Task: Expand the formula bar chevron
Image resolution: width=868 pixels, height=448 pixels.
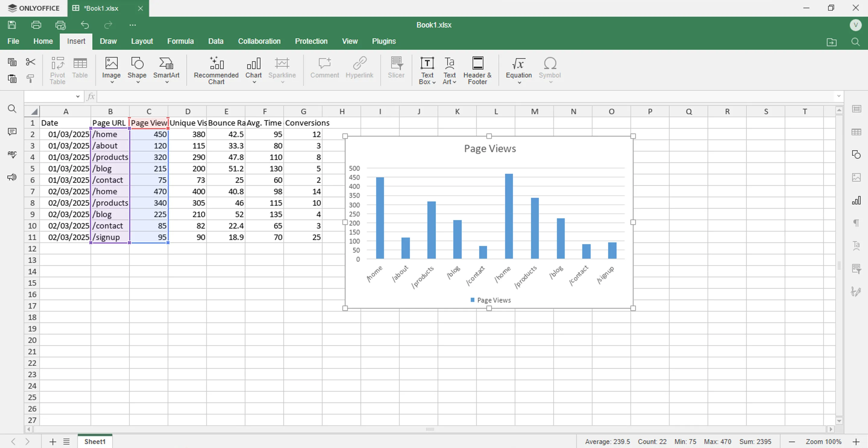Action: click(x=838, y=97)
